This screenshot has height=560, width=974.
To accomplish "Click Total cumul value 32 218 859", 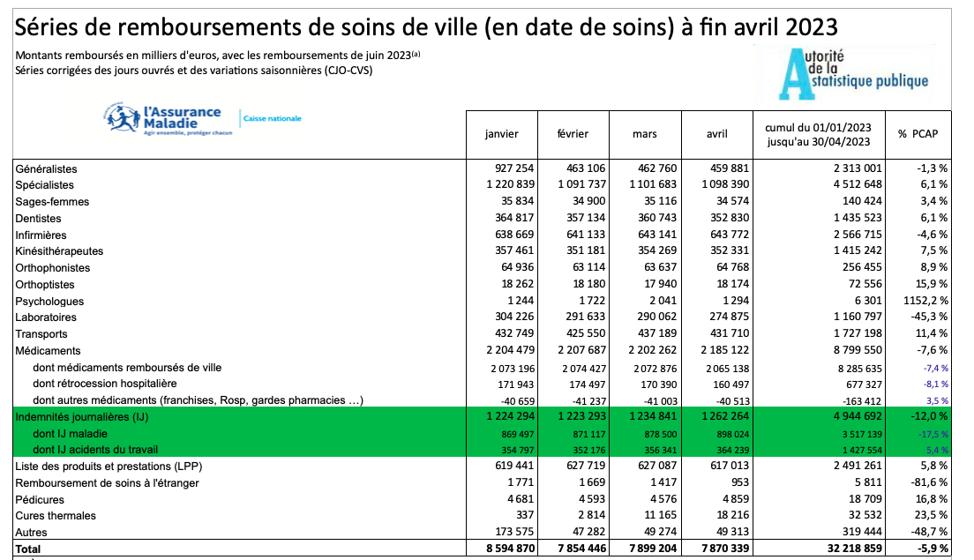I will point(854,549).
